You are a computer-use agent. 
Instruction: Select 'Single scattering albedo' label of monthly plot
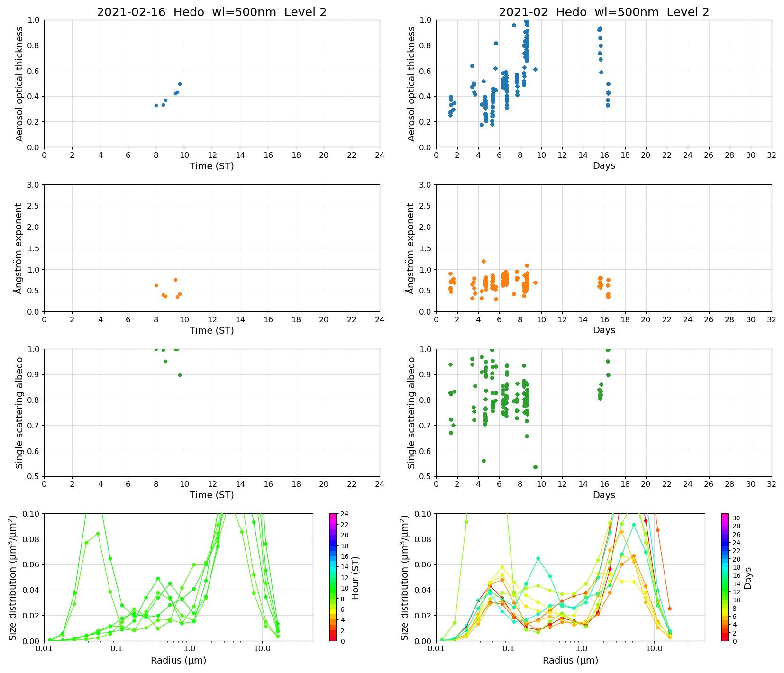[411, 413]
